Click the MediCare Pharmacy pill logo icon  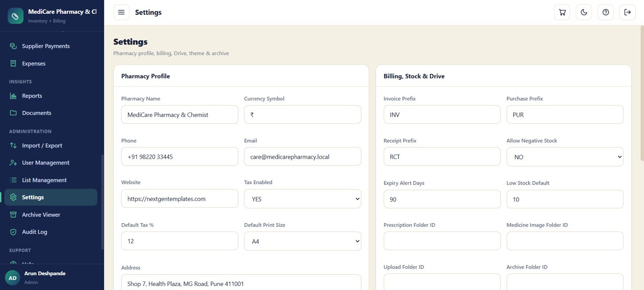coord(15,16)
